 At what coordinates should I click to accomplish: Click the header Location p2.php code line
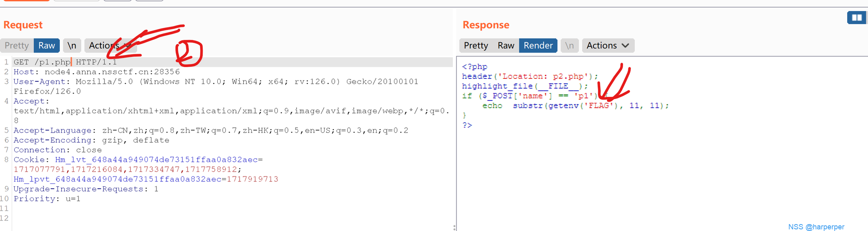click(530, 76)
